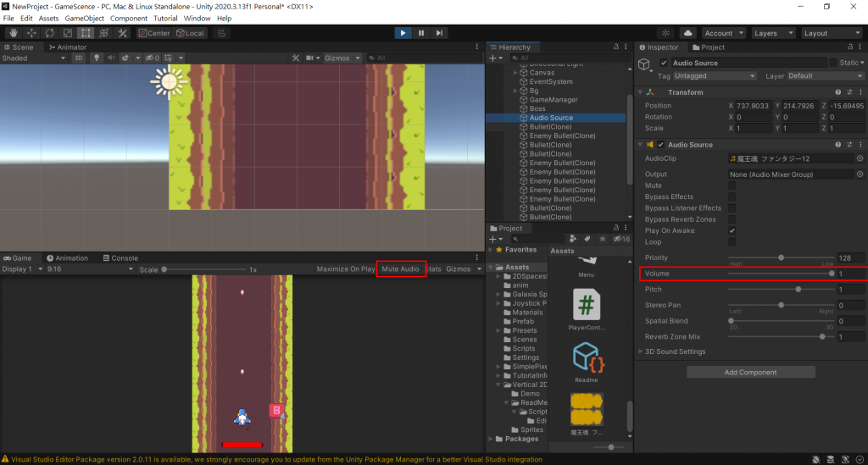This screenshot has width=868, height=465.
Task: Select the Transform tool
Action: pyautogui.click(x=104, y=33)
